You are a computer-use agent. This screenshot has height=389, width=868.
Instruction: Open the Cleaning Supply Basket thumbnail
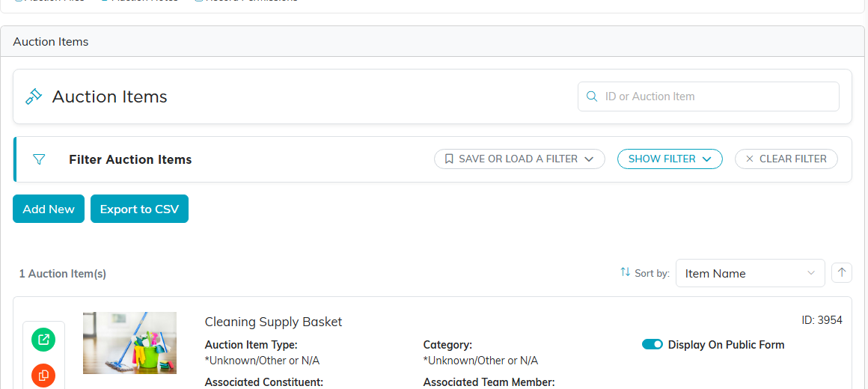coord(129,343)
